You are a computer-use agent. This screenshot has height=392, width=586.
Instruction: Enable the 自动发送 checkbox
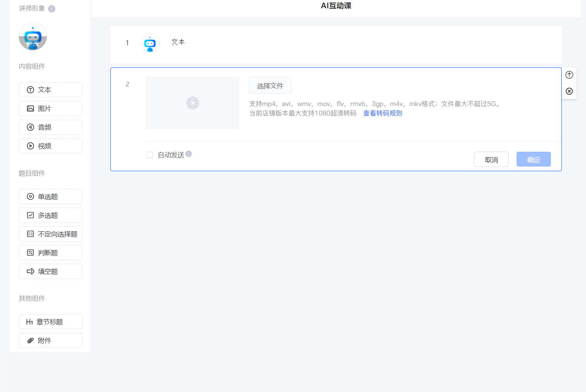[x=150, y=155]
